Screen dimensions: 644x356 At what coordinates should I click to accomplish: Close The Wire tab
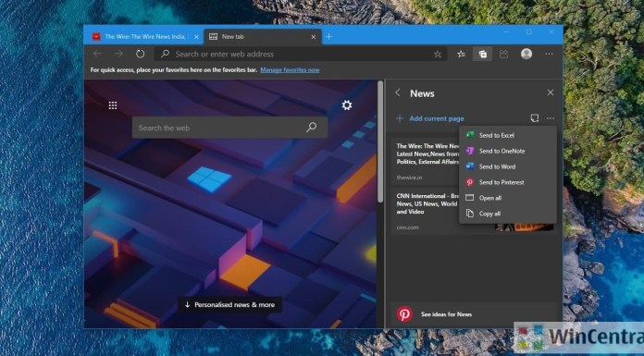[196, 37]
